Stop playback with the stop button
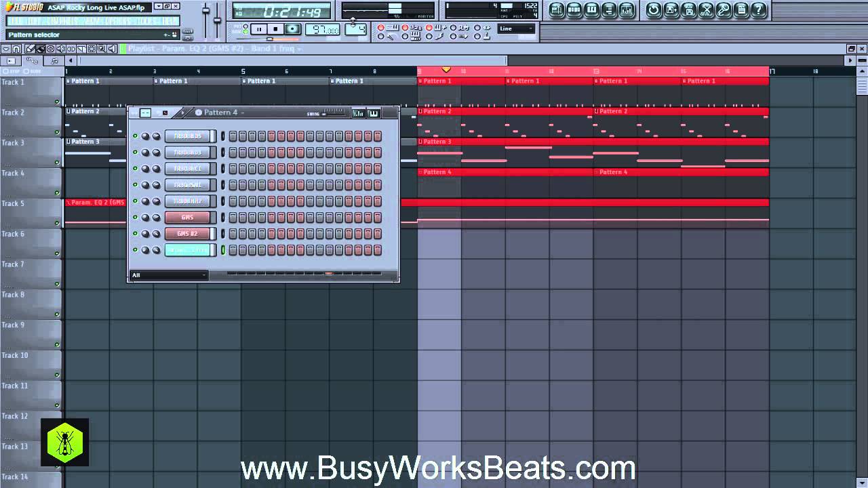Image resolution: width=868 pixels, height=488 pixels. pyautogui.click(x=275, y=29)
